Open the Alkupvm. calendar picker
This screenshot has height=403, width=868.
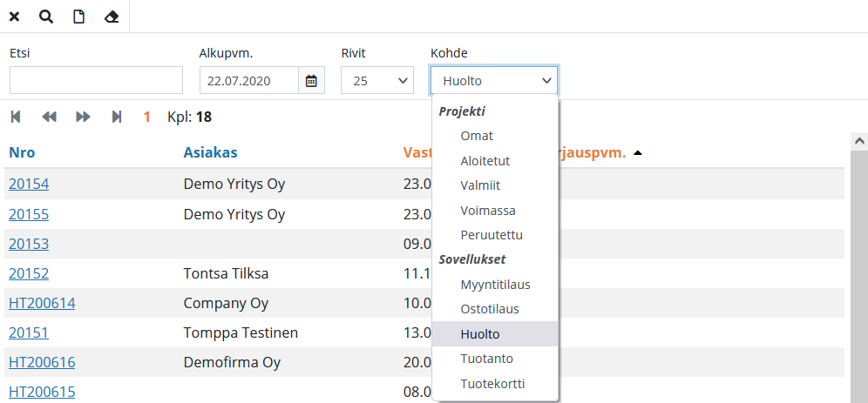[311, 81]
